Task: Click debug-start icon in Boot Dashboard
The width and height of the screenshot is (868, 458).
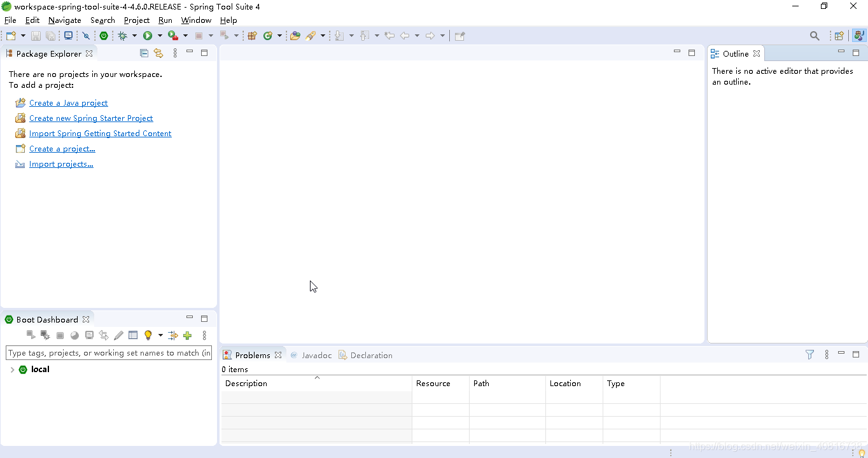Action: point(45,335)
